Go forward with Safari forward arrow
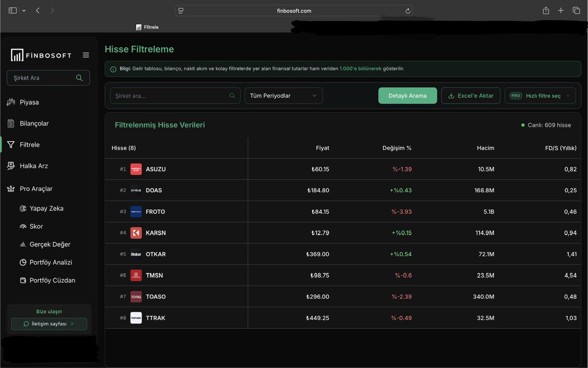Screen dimensions: 588x368 point(52,10)
